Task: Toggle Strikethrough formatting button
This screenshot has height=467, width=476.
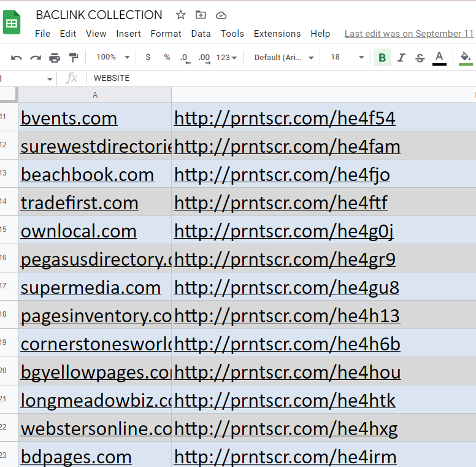Action: tap(420, 58)
